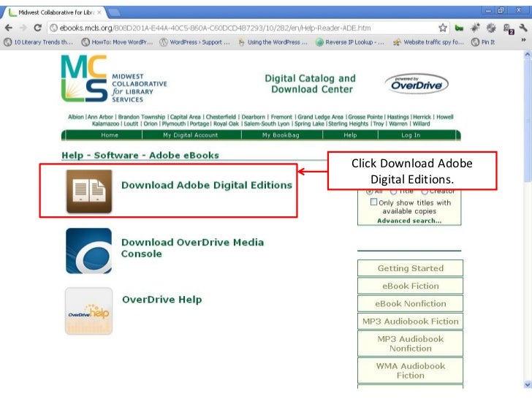Screen dimensions: 532x399
Task: Select the 'Title' search radio button
Action: pyautogui.click(x=394, y=192)
